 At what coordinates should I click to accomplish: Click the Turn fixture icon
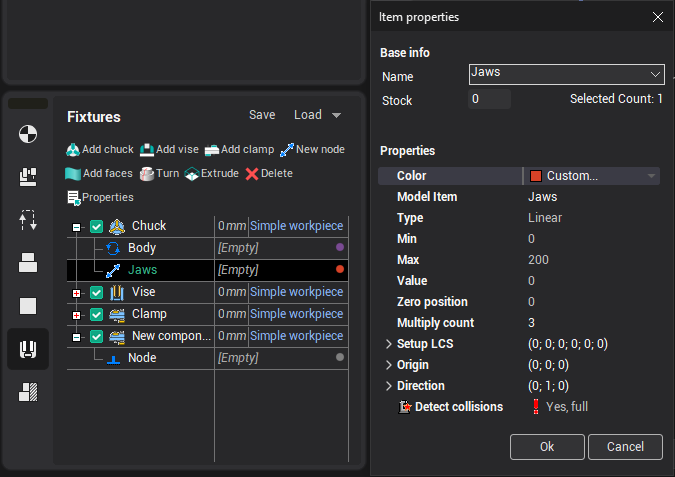[x=147, y=174]
